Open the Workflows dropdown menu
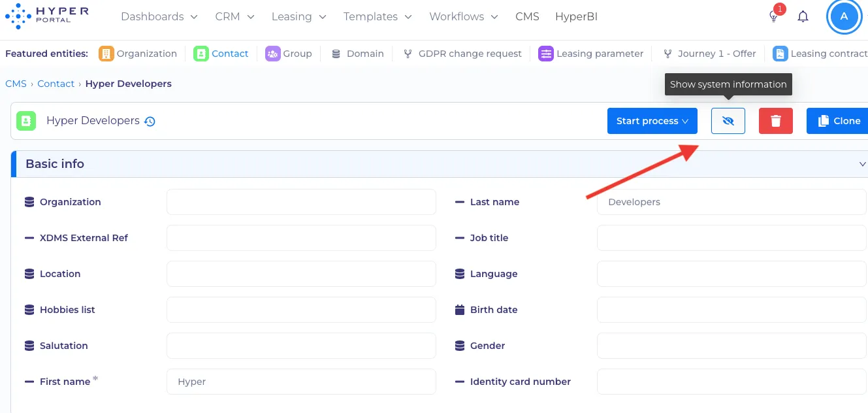The width and height of the screenshot is (868, 413). [x=464, y=16]
